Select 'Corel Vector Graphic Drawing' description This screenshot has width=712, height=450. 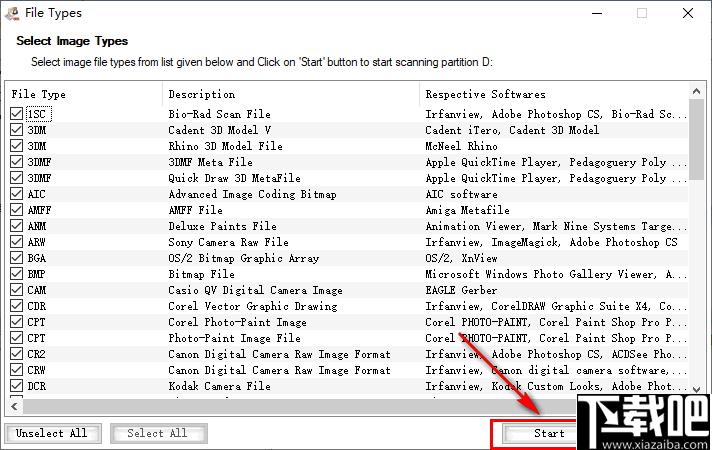[x=252, y=306]
